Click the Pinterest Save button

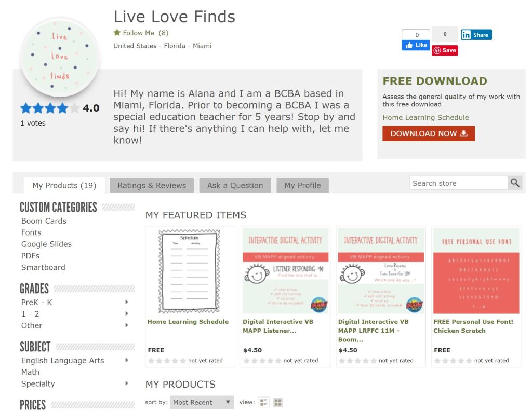(x=445, y=50)
